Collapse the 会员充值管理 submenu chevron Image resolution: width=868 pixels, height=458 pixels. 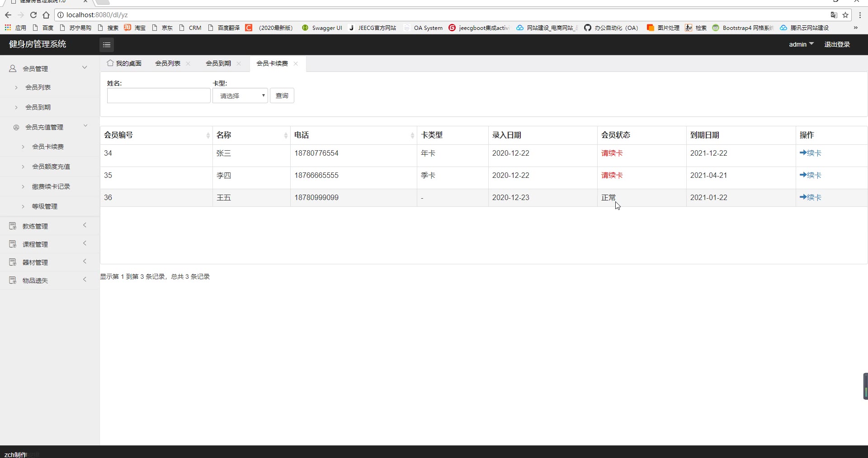(85, 126)
